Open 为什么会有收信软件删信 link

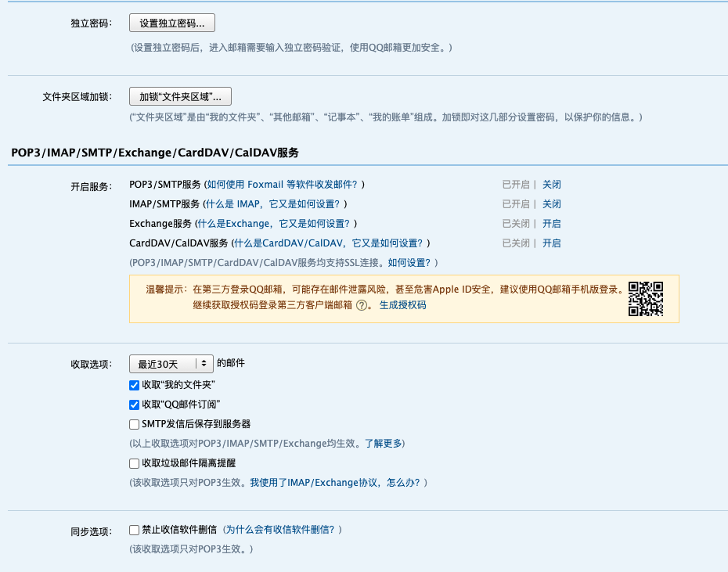[x=280, y=529]
